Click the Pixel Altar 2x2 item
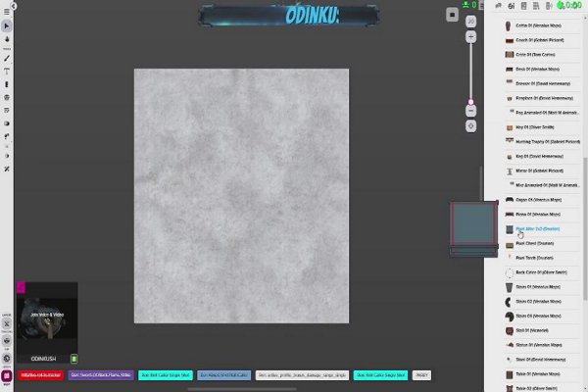The width and height of the screenshot is (588, 392). [x=542, y=228]
